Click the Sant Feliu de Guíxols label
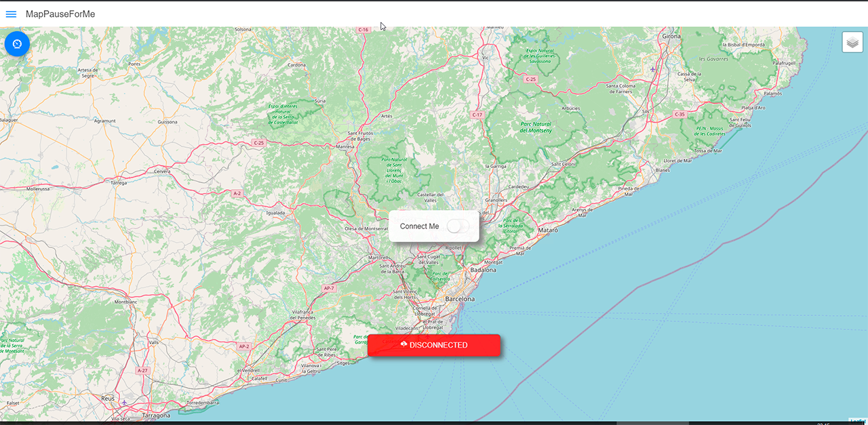The width and height of the screenshot is (868, 425). [x=741, y=123]
